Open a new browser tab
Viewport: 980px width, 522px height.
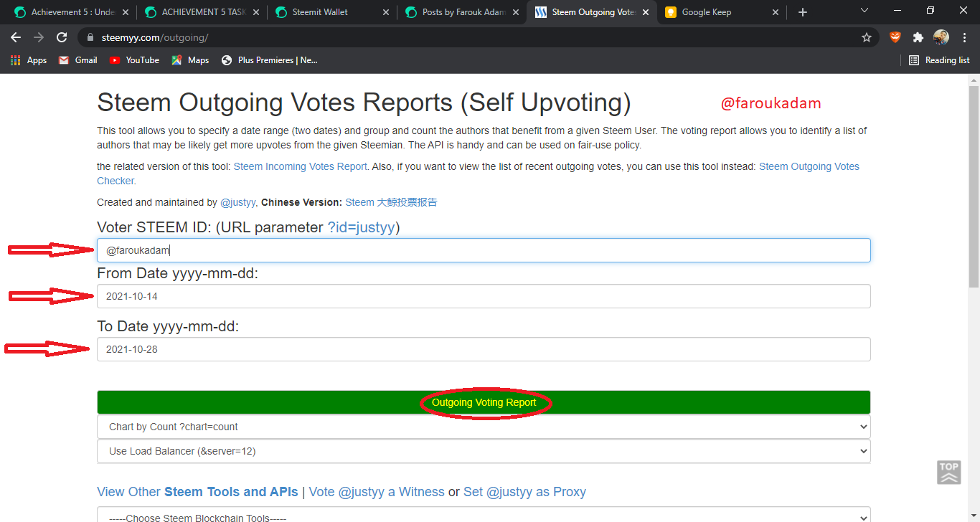(x=803, y=12)
